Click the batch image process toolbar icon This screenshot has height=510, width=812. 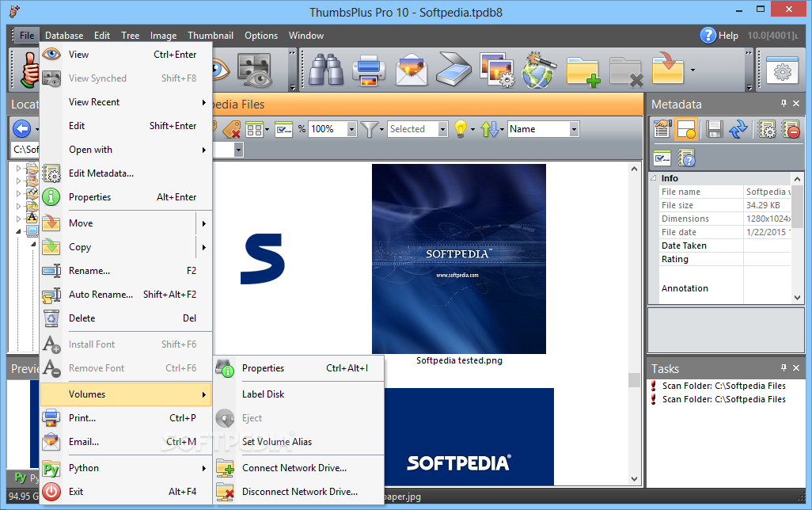(x=497, y=70)
